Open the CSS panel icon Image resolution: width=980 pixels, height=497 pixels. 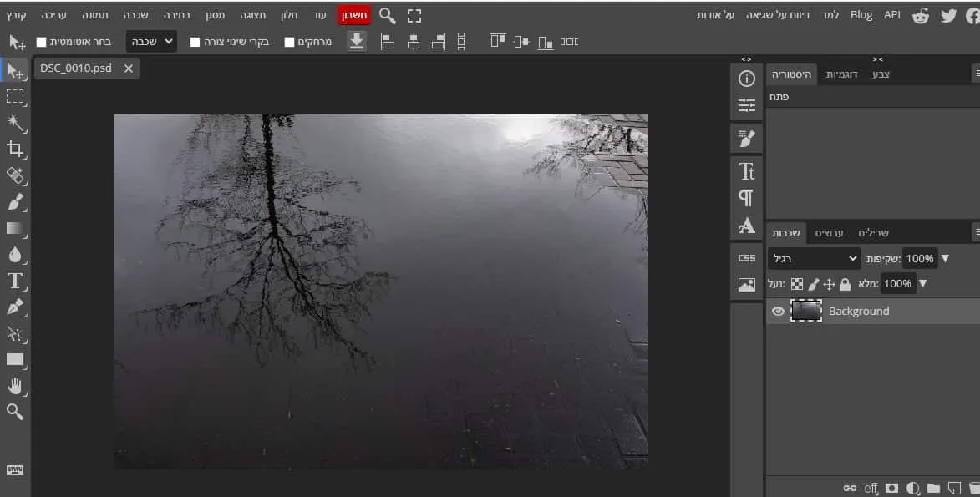tap(746, 258)
